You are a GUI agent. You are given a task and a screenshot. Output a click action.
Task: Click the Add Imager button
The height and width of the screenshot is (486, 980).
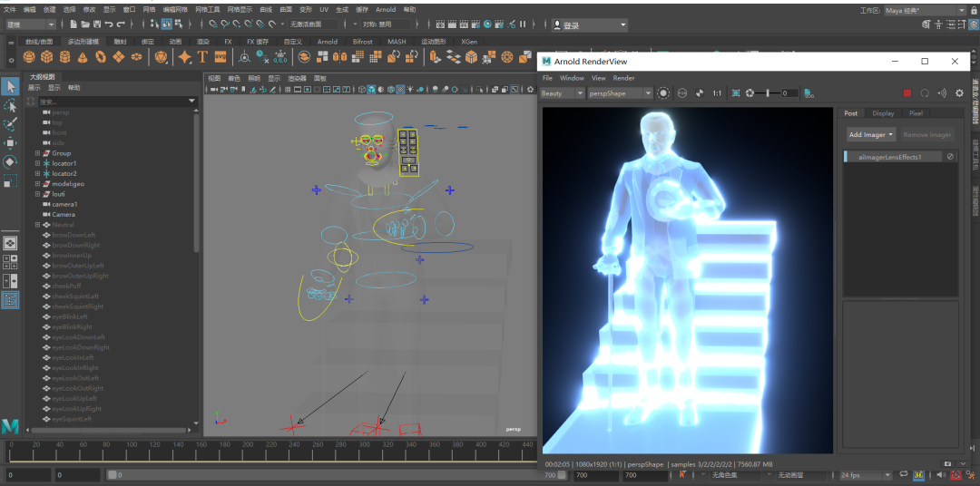click(x=870, y=134)
